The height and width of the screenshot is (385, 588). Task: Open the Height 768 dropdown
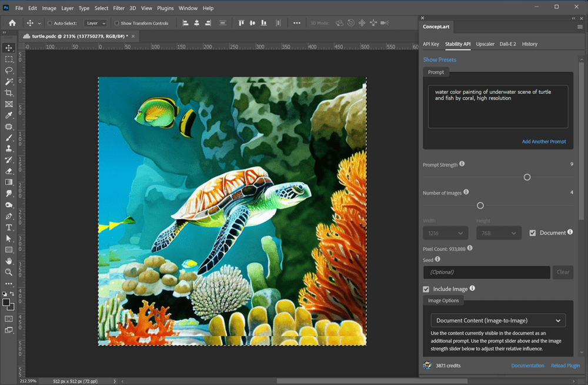(499, 233)
